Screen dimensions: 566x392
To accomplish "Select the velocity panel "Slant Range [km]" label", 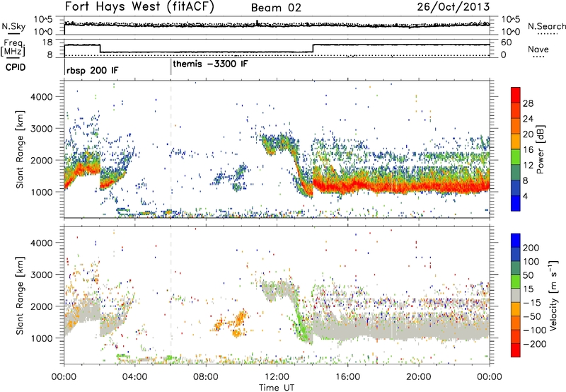I will pos(20,295).
